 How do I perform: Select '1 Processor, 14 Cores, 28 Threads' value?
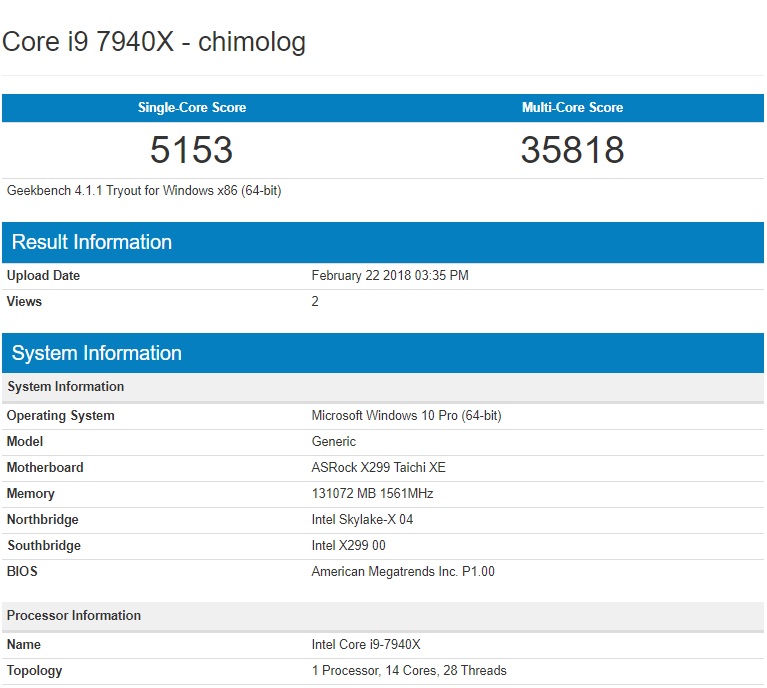(409, 670)
